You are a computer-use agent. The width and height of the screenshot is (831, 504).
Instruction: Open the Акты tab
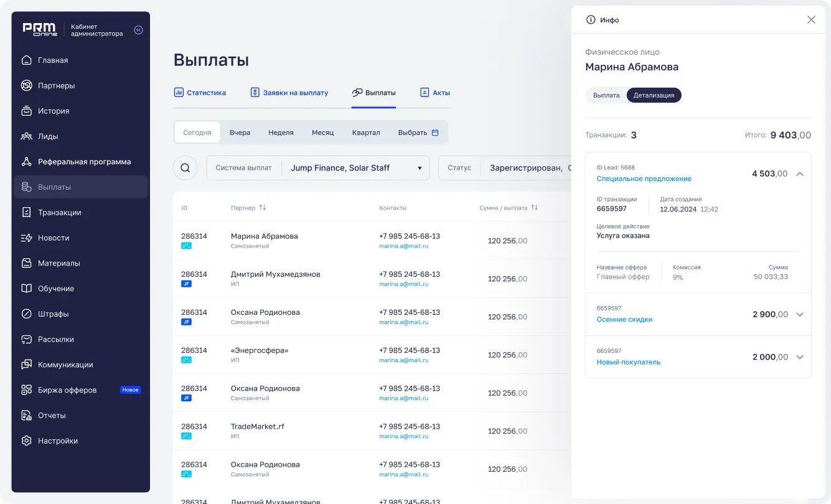point(435,93)
